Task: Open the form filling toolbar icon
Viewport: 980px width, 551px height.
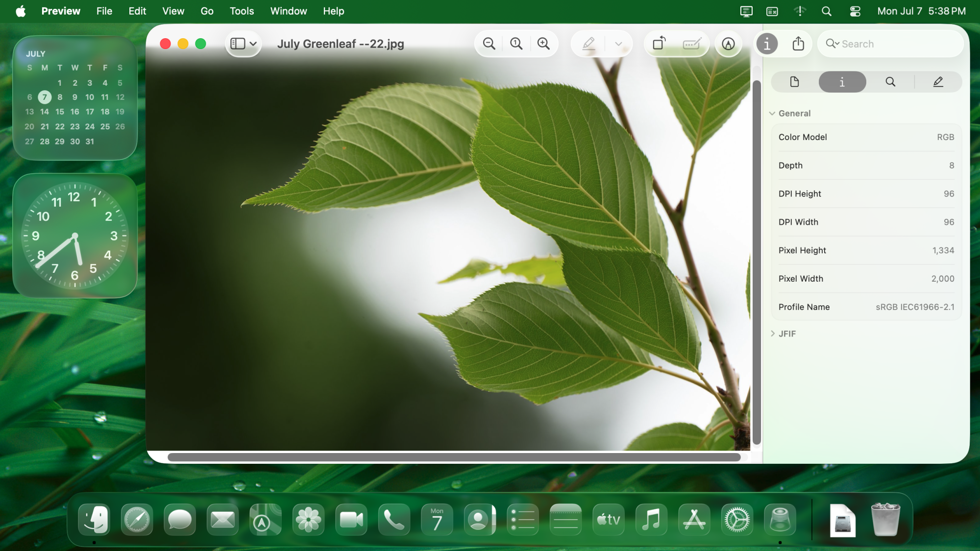Action: click(x=692, y=44)
